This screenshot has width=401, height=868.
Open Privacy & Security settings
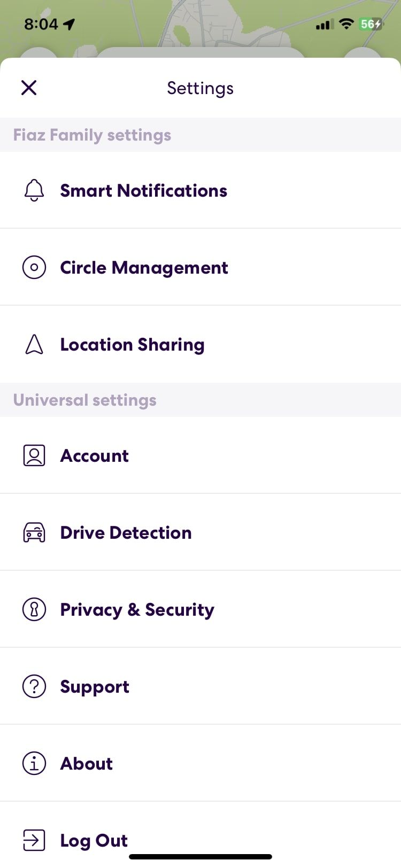pos(137,609)
